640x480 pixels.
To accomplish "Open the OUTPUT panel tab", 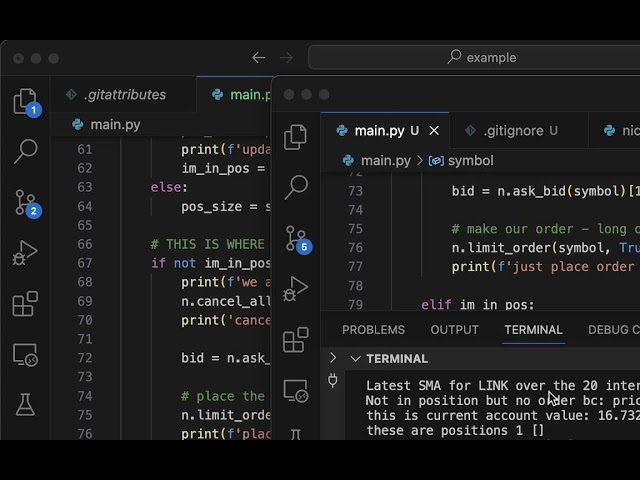I will [x=454, y=330].
